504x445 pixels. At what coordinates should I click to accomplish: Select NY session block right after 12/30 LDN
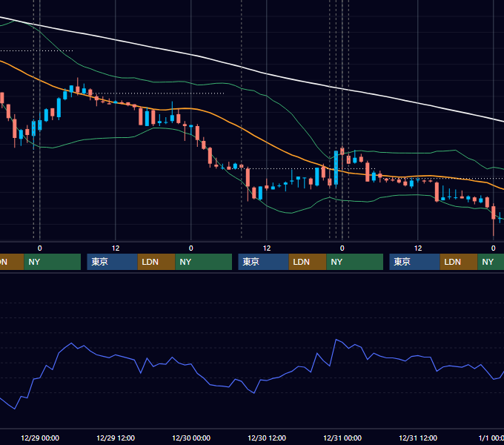354,262
